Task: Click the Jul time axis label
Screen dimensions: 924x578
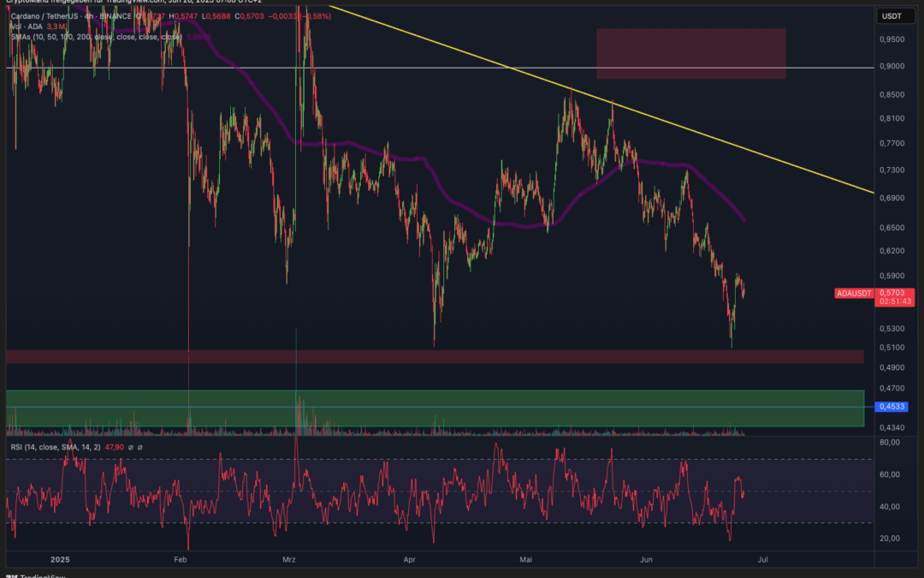Action: tap(763, 560)
